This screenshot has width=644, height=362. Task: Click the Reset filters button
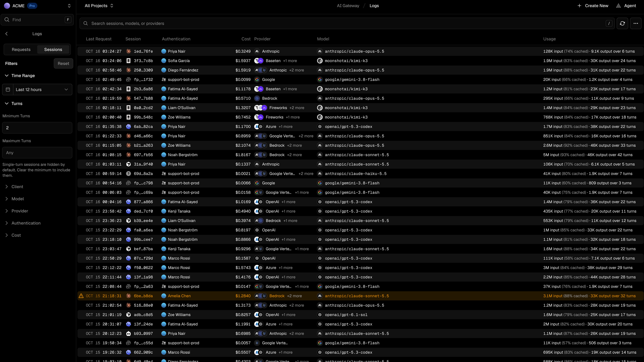[x=63, y=63]
